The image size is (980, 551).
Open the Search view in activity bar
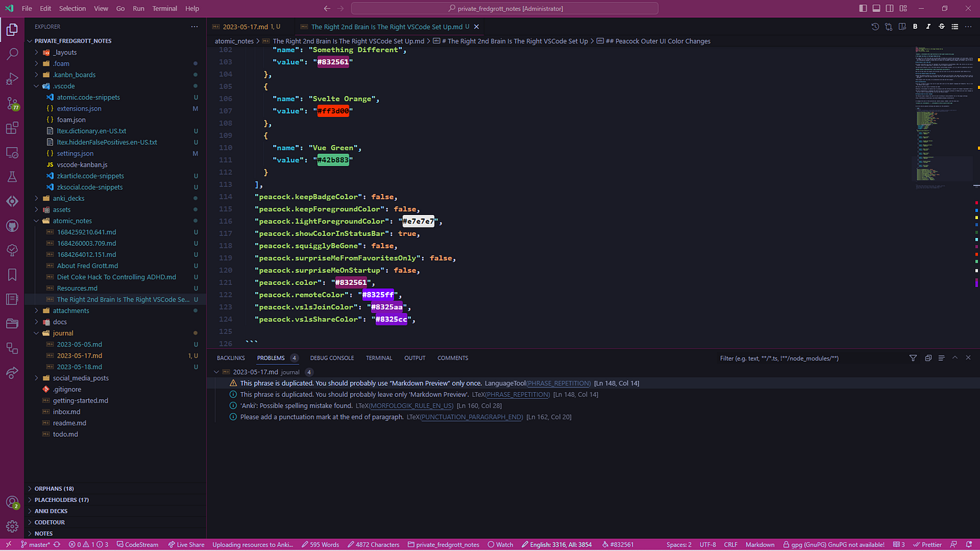click(12, 54)
